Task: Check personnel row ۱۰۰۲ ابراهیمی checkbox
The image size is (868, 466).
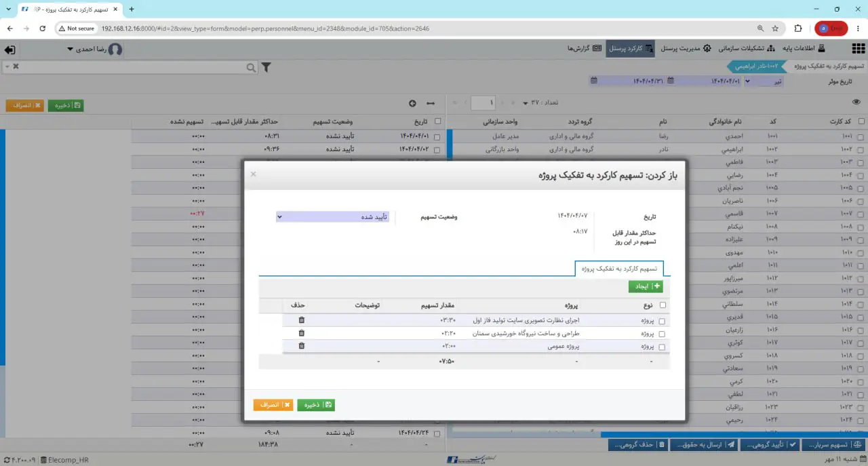Action: coord(861,150)
